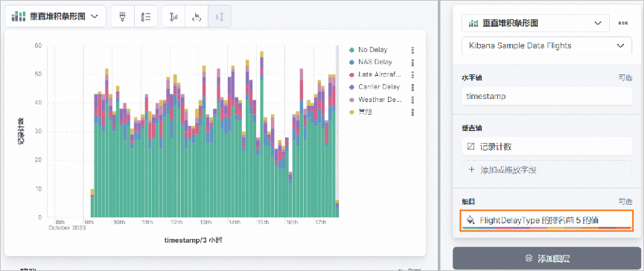Click the blue NAS Delay color dot
This screenshot has width=644, height=271.
[x=351, y=62]
